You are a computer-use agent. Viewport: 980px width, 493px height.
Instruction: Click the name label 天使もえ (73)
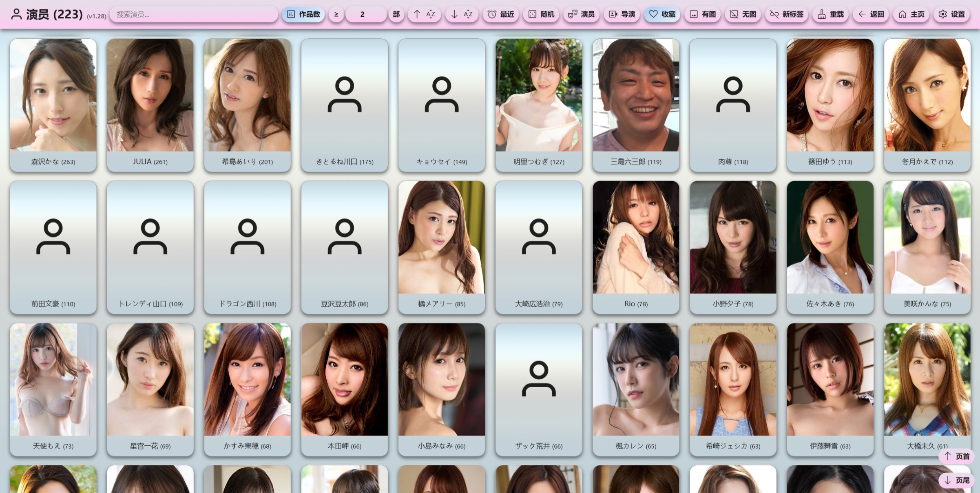(53, 446)
